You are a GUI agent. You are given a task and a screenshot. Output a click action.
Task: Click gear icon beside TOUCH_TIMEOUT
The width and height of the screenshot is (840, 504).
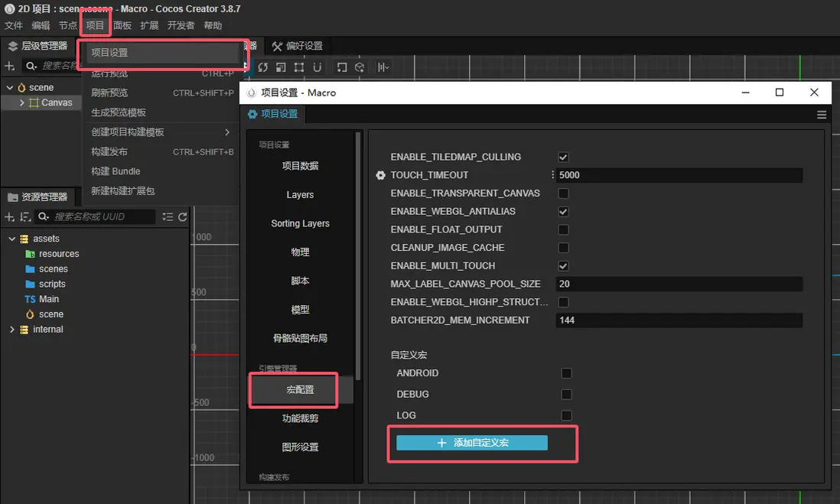click(380, 175)
